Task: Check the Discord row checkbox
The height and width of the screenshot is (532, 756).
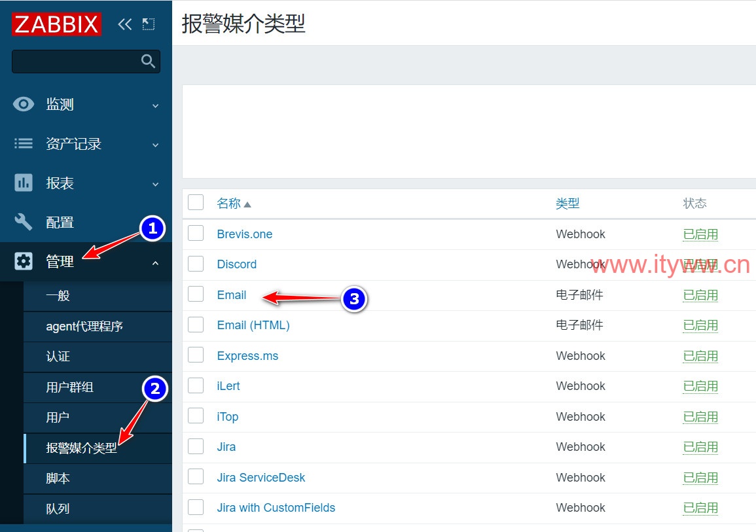Action: pyautogui.click(x=196, y=264)
